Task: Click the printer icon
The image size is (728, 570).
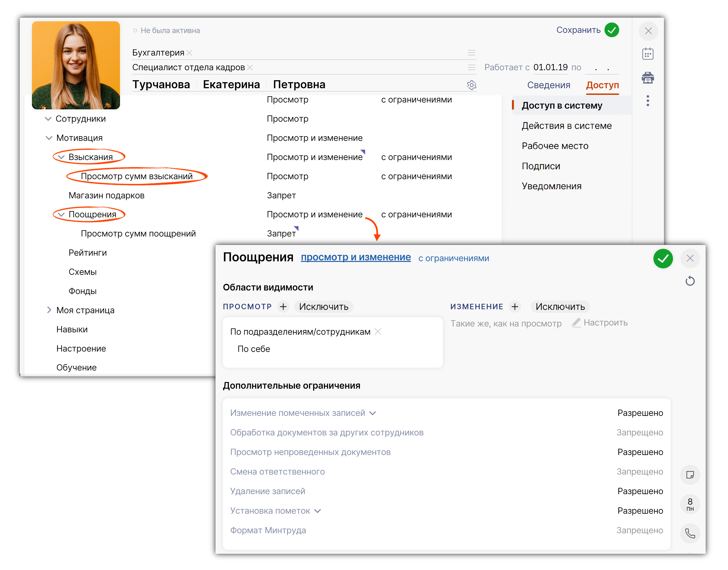Action: click(x=648, y=78)
